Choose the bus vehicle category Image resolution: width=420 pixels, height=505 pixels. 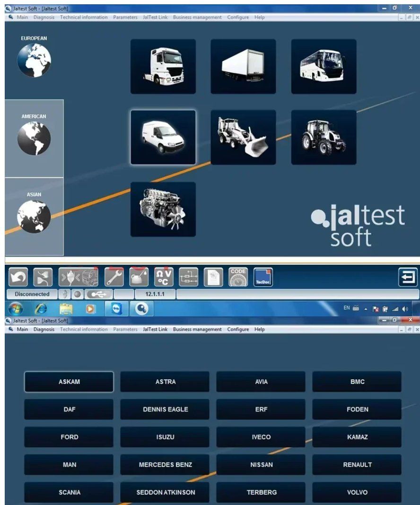coord(324,66)
